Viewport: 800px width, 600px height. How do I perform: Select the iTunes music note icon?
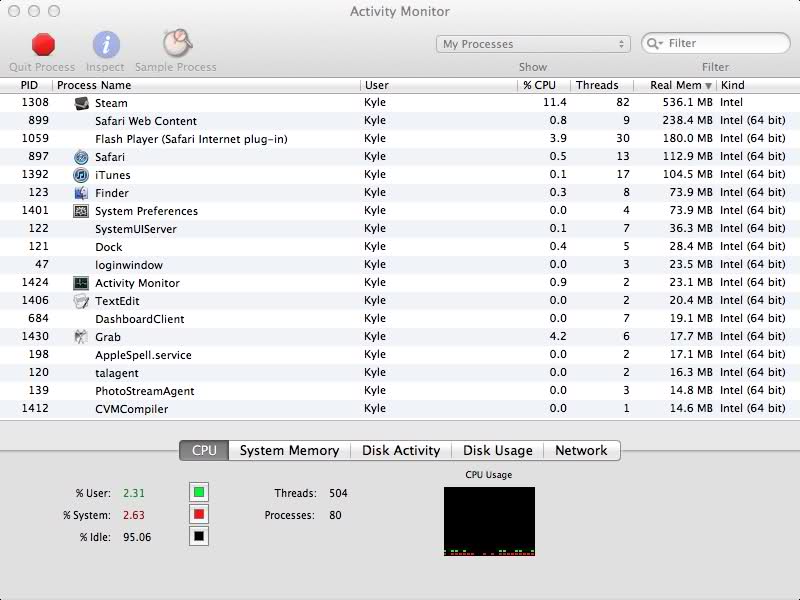81,175
